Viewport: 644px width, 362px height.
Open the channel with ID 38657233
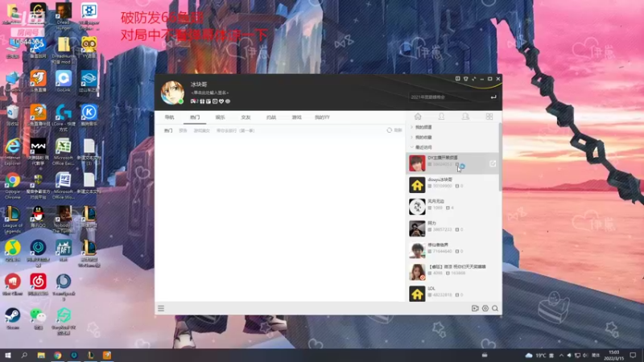452,228
